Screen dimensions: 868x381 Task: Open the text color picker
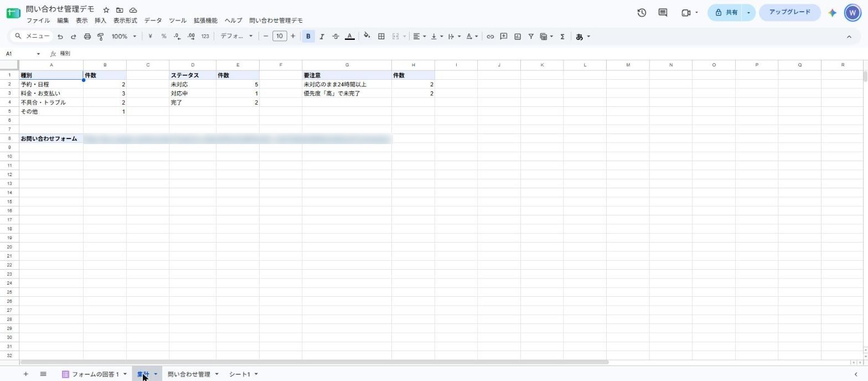350,37
